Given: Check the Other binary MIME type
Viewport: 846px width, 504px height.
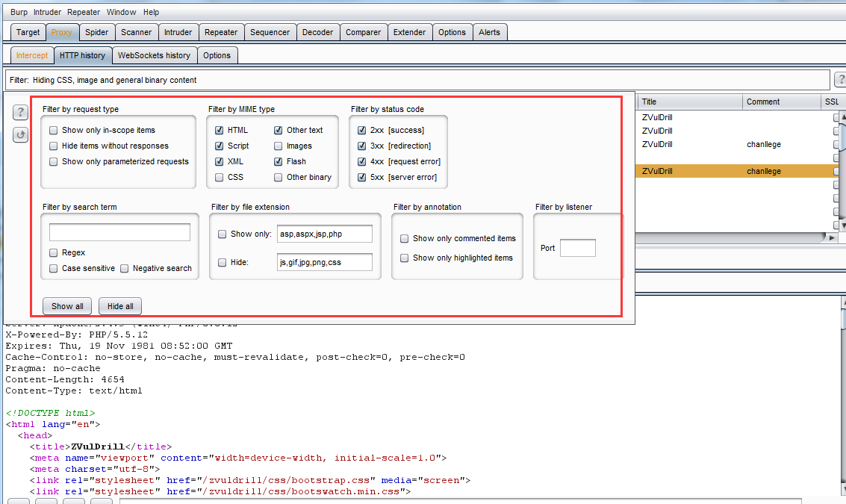Looking at the screenshot, I should pos(278,177).
